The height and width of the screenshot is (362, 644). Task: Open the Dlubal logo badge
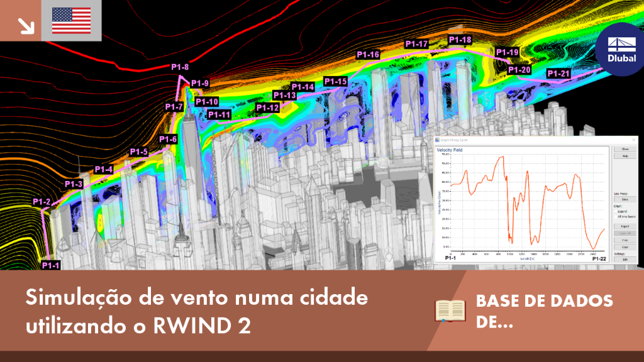tap(621, 49)
